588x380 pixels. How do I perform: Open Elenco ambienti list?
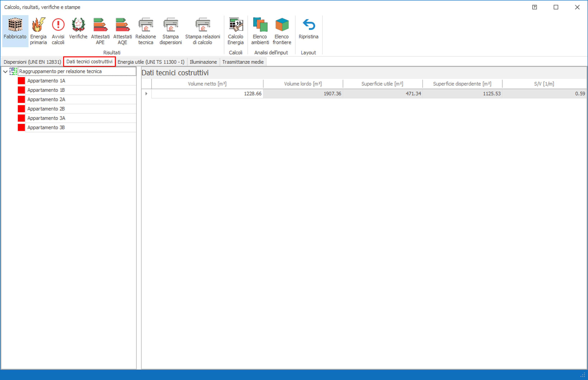coord(260,31)
